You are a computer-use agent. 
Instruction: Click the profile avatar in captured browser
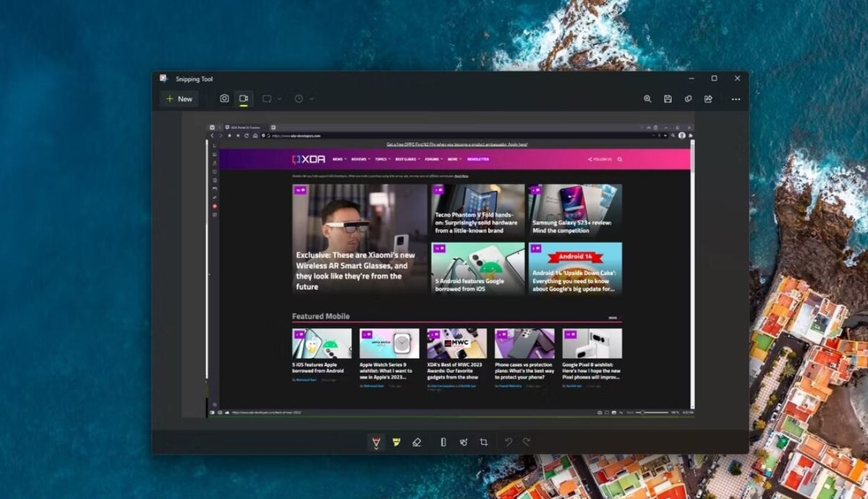(681, 135)
